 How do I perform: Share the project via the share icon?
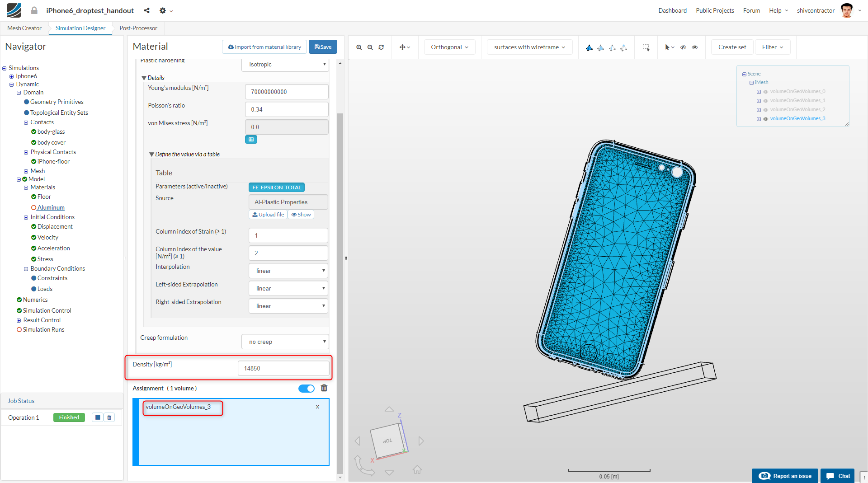click(x=147, y=10)
